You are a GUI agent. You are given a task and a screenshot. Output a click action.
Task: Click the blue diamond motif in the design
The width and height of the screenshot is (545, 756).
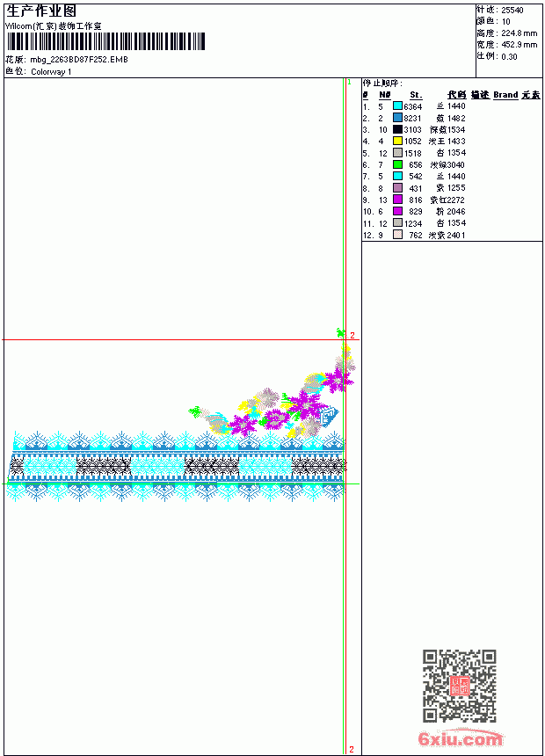(x=329, y=415)
